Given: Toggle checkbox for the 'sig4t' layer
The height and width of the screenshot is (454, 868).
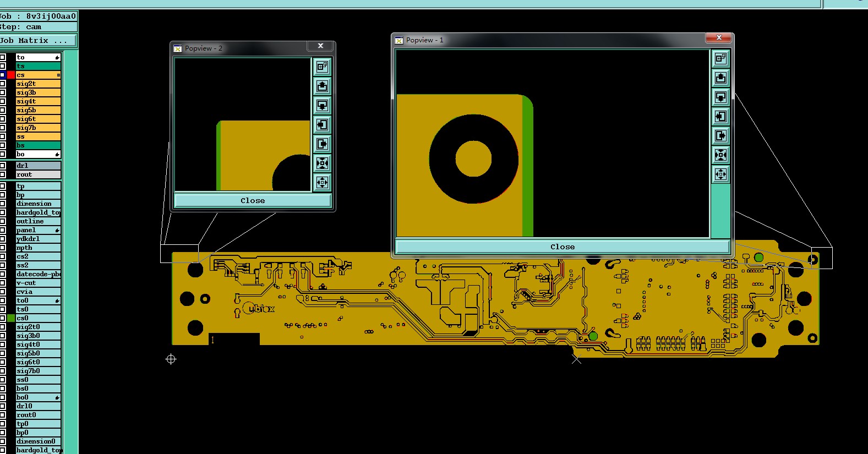Looking at the screenshot, I should click(3, 101).
